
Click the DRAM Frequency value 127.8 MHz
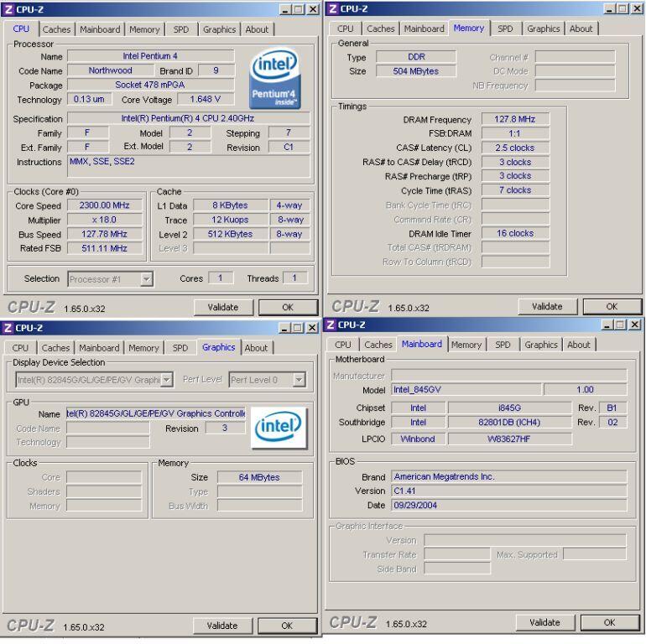point(515,119)
